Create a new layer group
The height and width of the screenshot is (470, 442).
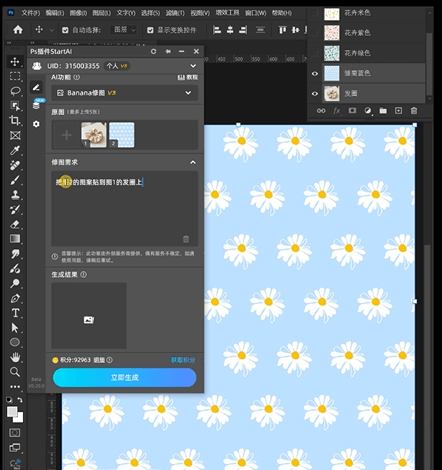click(x=383, y=111)
